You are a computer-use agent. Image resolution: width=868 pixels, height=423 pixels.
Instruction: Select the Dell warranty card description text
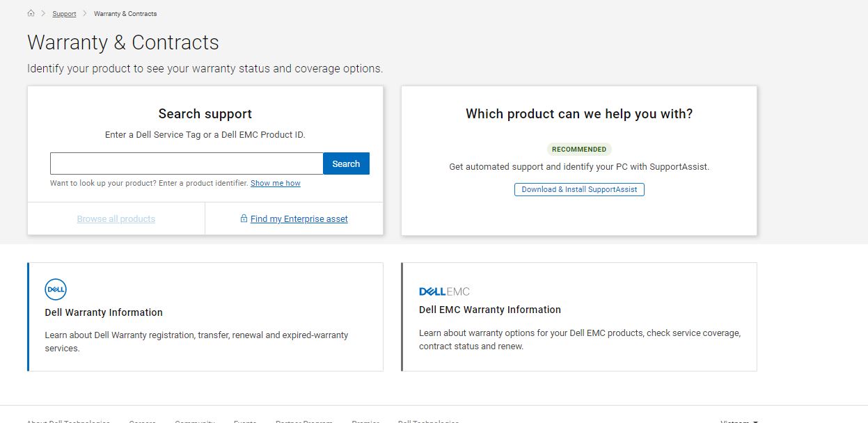click(x=196, y=342)
